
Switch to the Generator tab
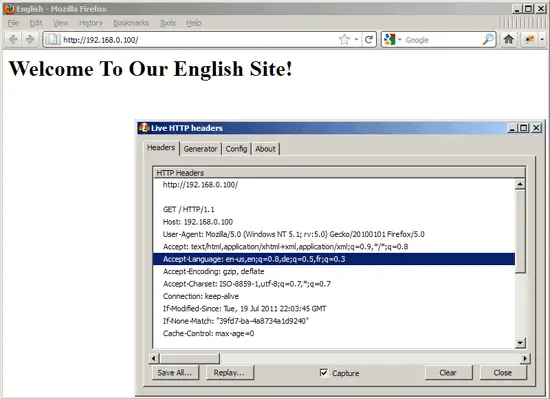(200, 149)
